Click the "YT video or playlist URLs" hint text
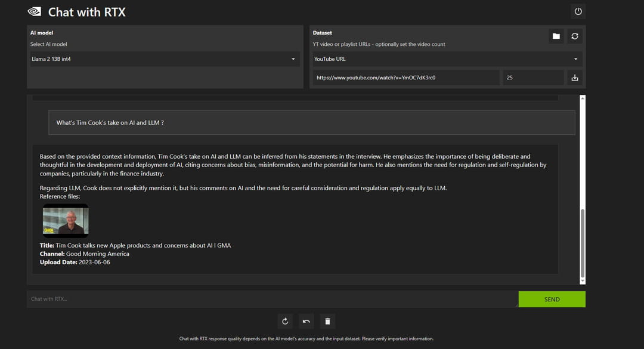 coord(379,44)
